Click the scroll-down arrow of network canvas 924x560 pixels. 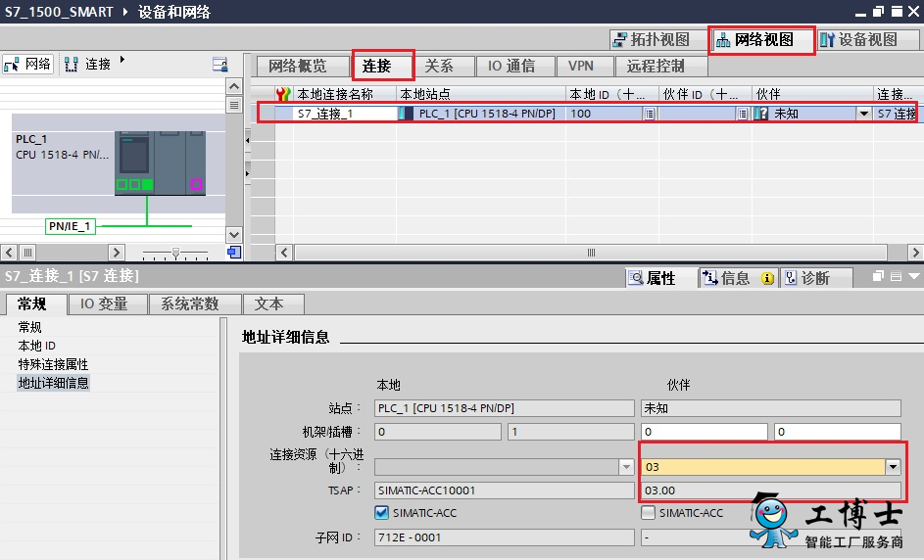coord(234,234)
